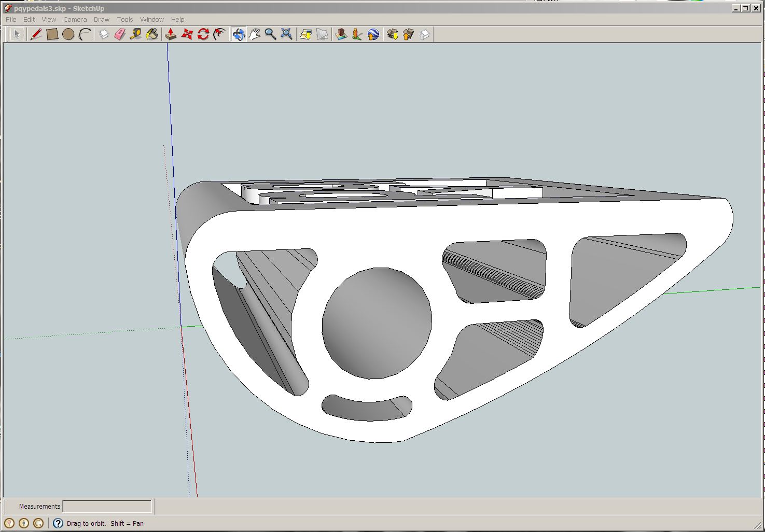Click the Share Model upload icon
765x532 pixels.
pyautogui.click(x=408, y=34)
